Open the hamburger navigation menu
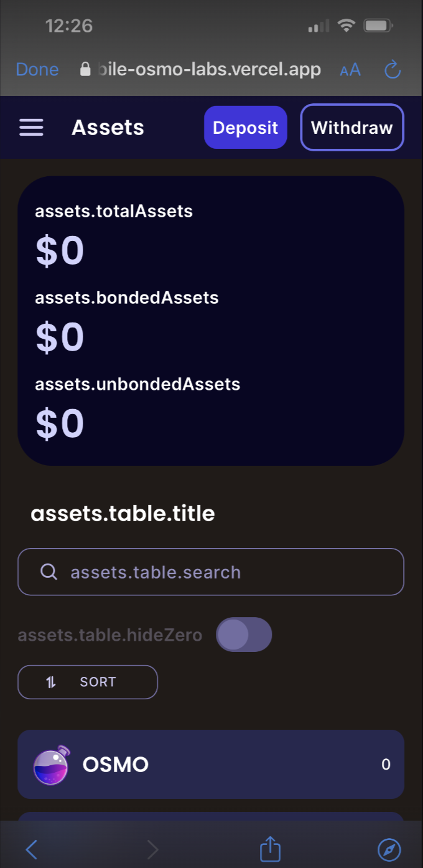 [x=31, y=127]
